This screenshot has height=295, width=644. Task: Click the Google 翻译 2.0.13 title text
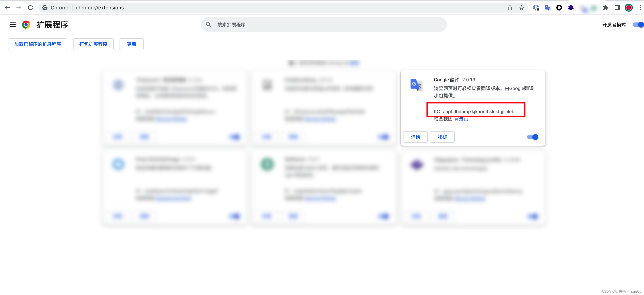click(454, 80)
